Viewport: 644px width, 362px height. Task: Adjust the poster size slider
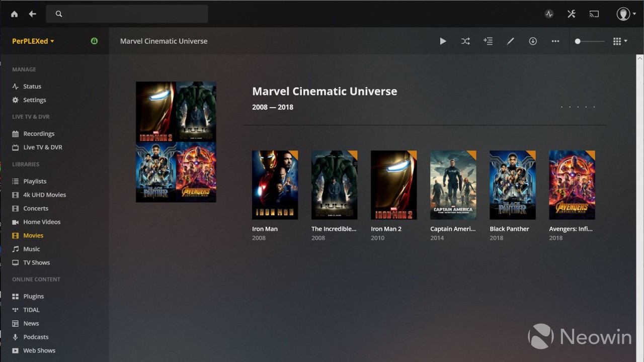pos(590,41)
